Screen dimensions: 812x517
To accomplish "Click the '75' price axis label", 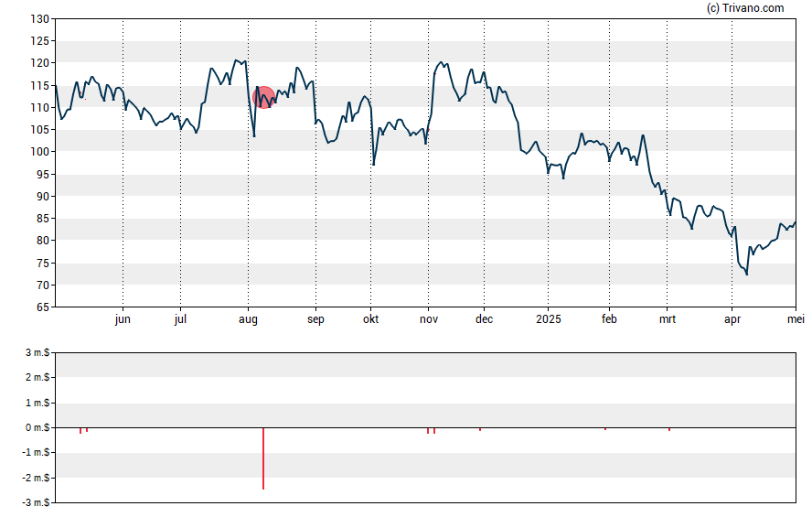I will [43, 264].
